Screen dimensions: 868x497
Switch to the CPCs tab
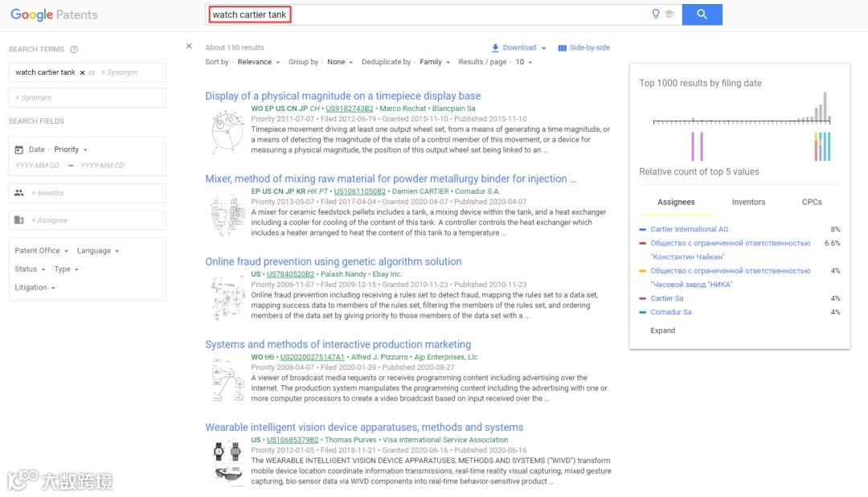point(812,202)
